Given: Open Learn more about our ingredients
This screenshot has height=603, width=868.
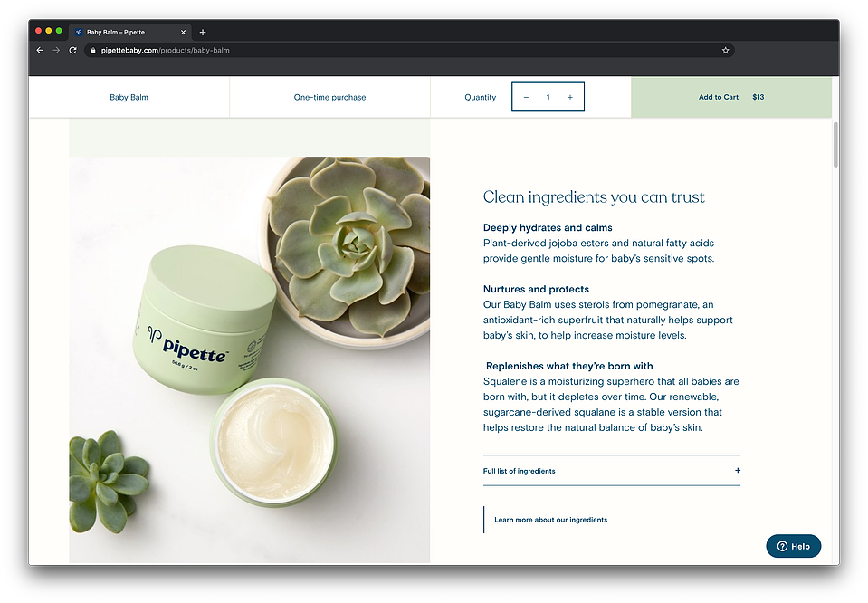Looking at the screenshot, I should pos(551,520).
